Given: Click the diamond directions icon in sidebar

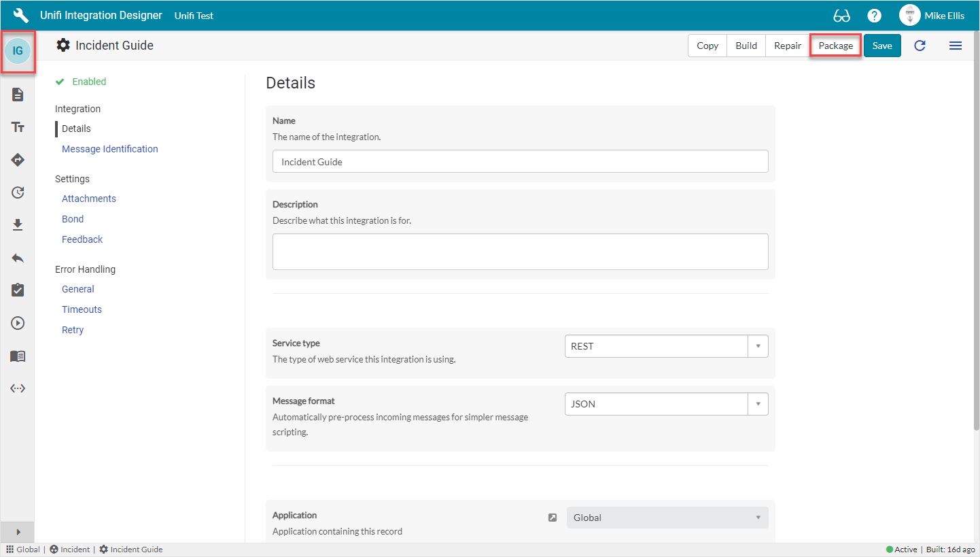Looking at the screenshot, I should (18, 160).
